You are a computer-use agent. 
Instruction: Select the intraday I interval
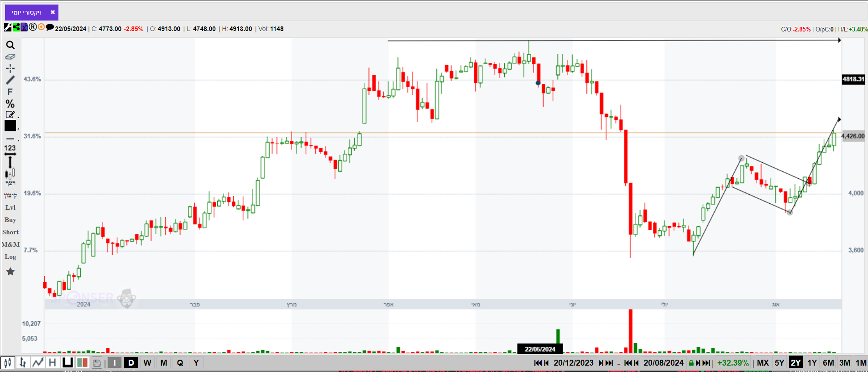pyautogui.click(x=115, y=363)
